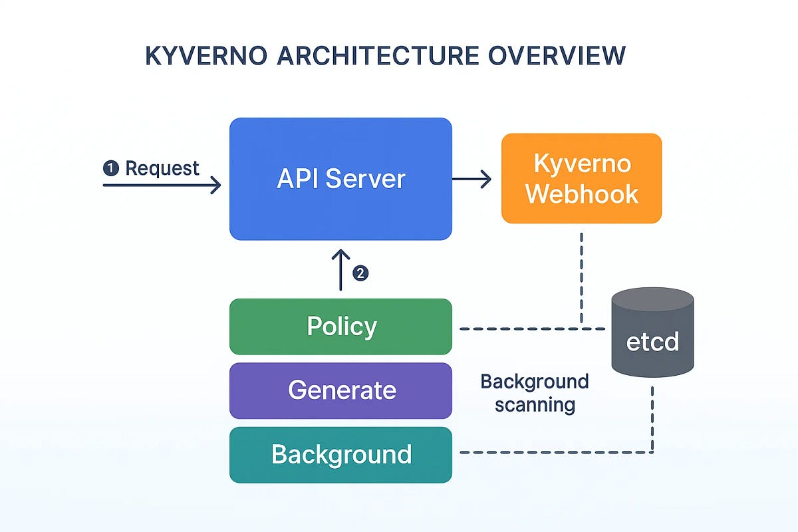Click the Background scanning label
Screen dimensions: 798x532
(534, 392)
